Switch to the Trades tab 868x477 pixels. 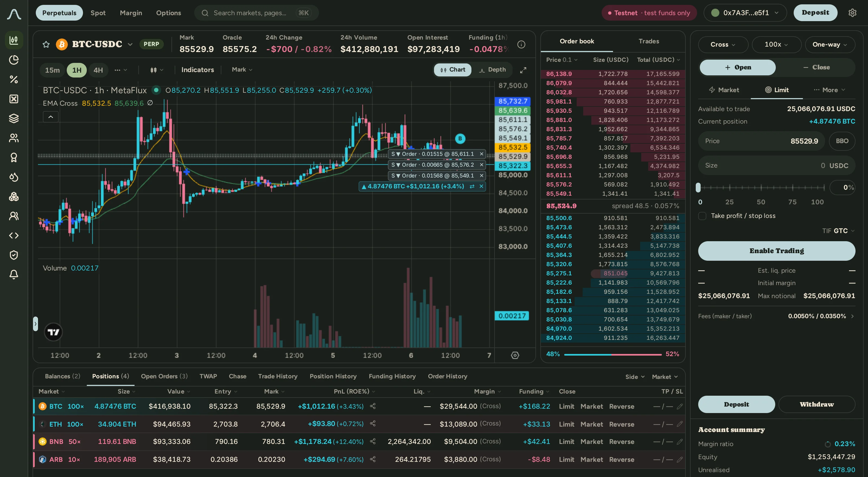pos(649,41)
